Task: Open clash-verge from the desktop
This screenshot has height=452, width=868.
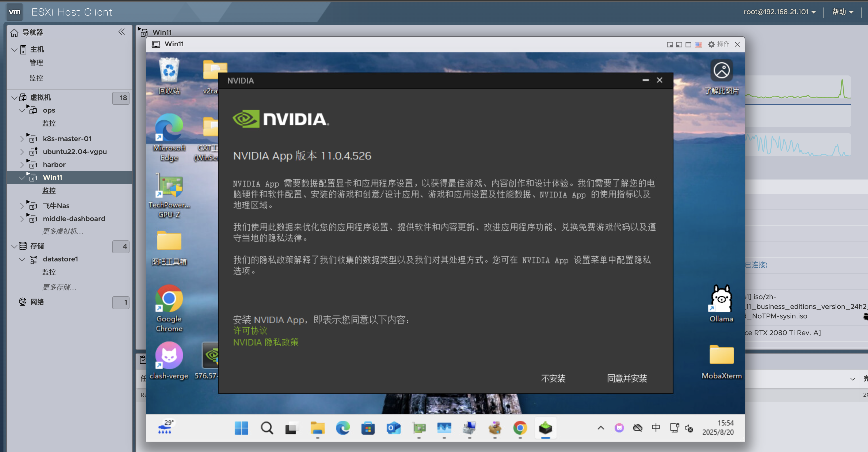Action: click(x=169, y=356)
